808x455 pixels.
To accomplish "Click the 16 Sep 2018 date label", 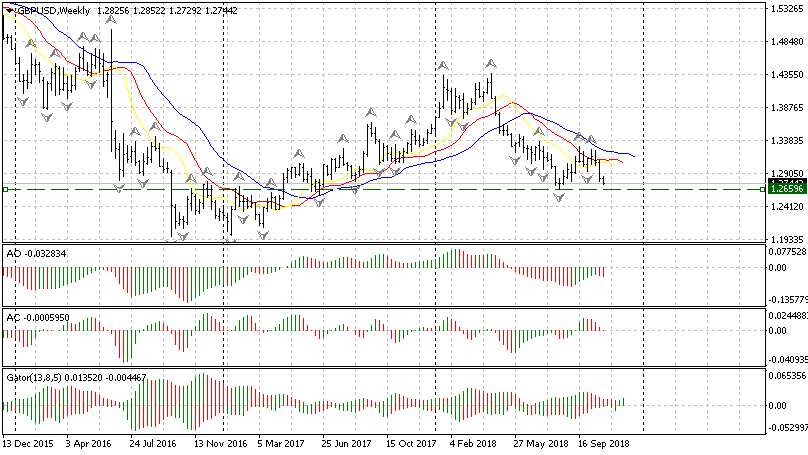I will tap(604, 441).
